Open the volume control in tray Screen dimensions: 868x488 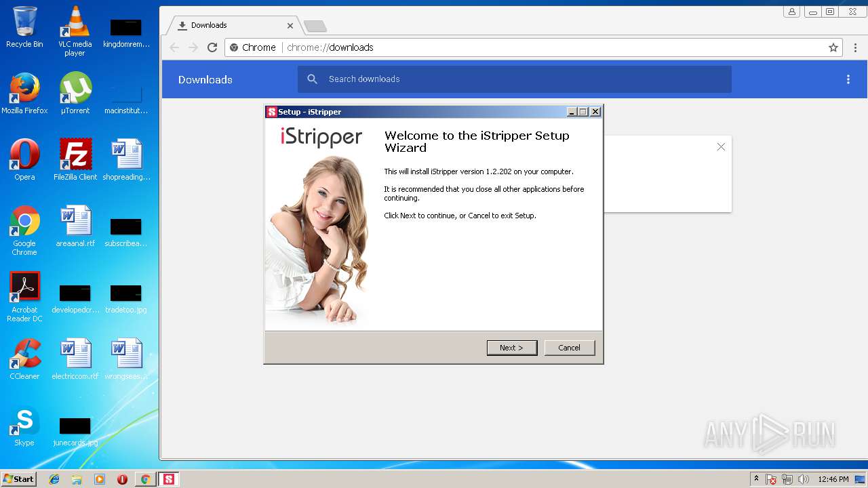804,479
